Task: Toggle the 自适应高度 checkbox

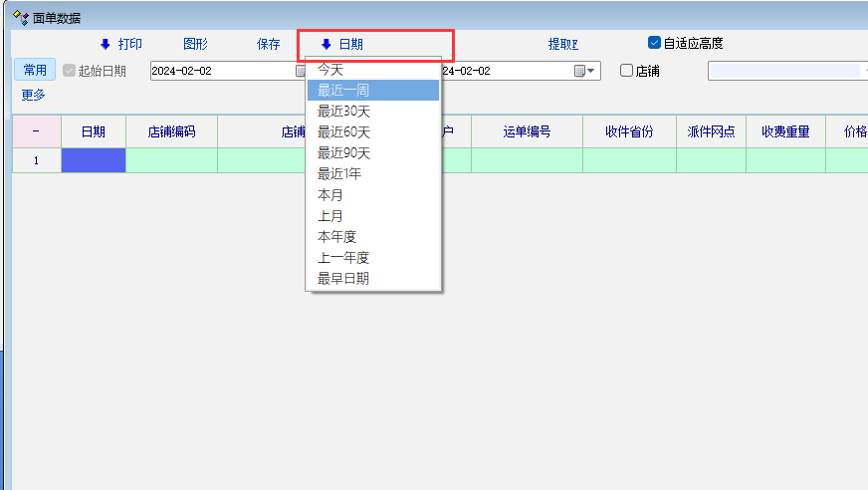Action: pyautogui.click(x=654, y=43)
